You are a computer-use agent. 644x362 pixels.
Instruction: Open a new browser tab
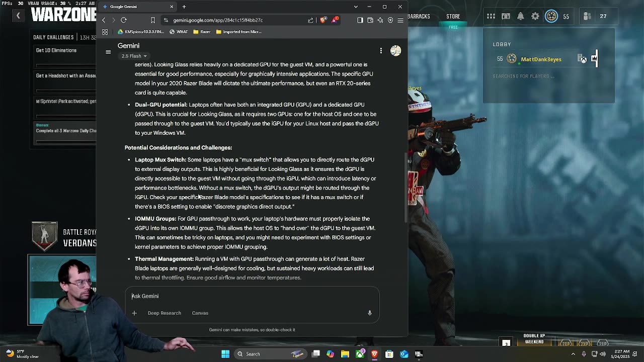(x=184, y=7)
